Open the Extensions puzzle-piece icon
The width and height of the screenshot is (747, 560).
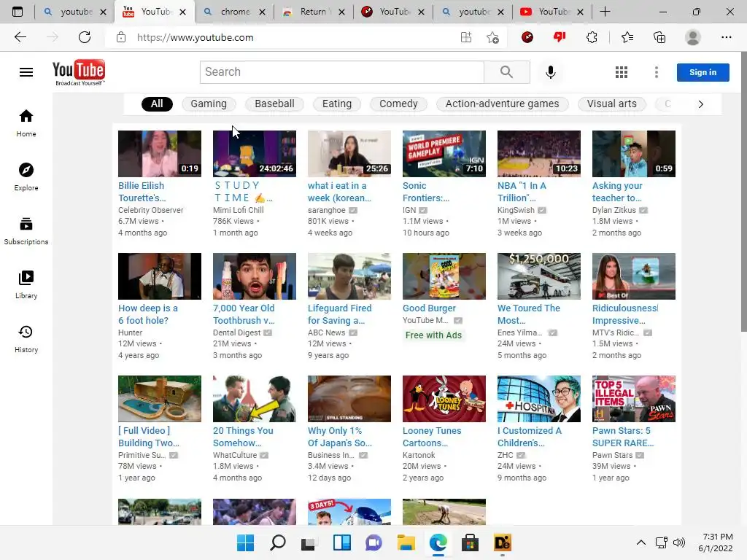[592, 37]
